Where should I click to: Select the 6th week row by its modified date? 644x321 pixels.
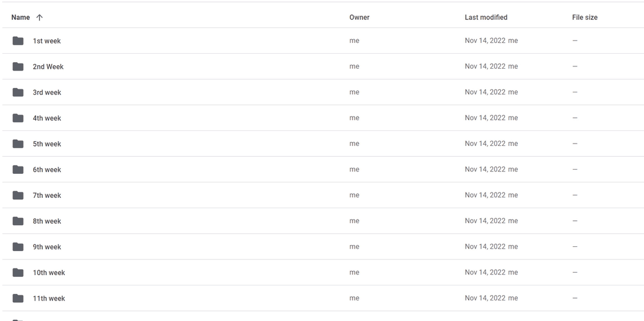pyautogui.click(x=485, y=170)
